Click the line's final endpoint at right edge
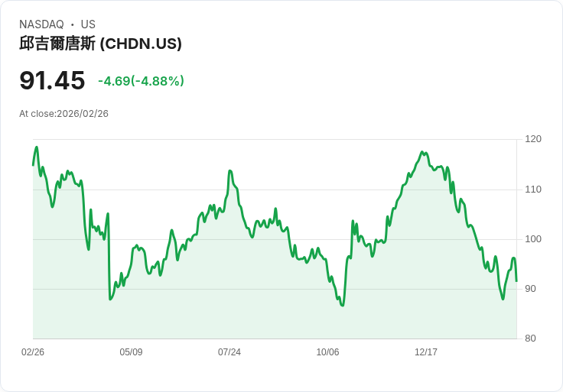563x392 pixels. 516,281
